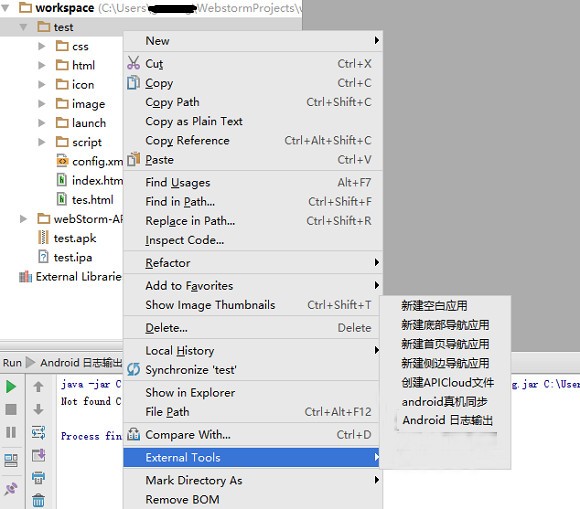Click the Compare With diff icon
Image resolution: width=580 pixels, height=509 pixels.
click(x=134, y=434)
